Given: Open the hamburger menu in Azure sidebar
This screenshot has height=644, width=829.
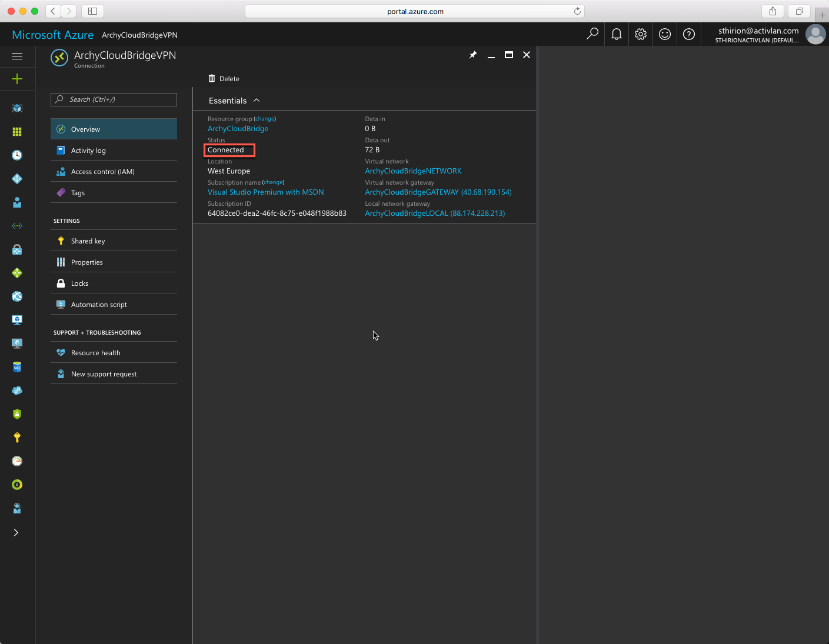Looking at the screenshot, I should click(17, 56).
